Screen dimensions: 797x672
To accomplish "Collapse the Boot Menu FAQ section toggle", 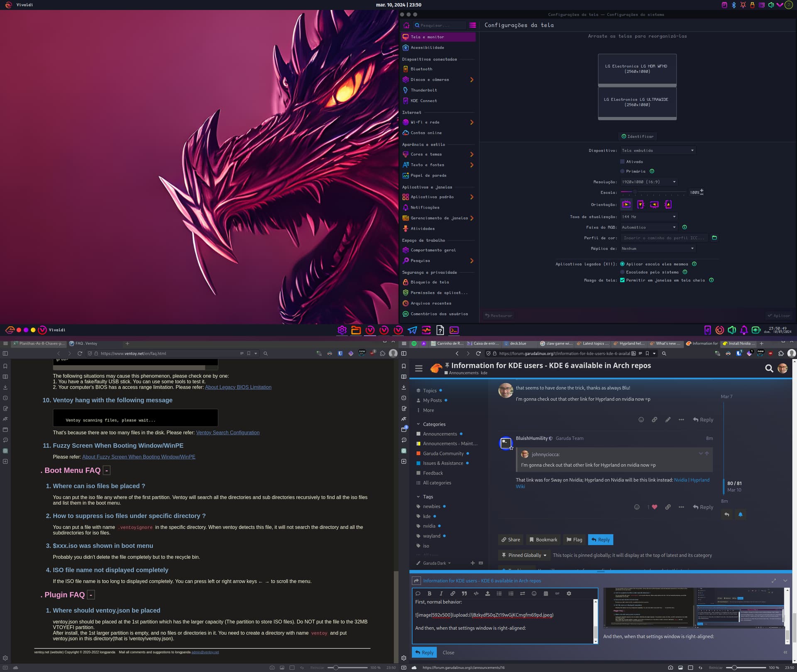I will pyautogui.click(x=107, y=470).
